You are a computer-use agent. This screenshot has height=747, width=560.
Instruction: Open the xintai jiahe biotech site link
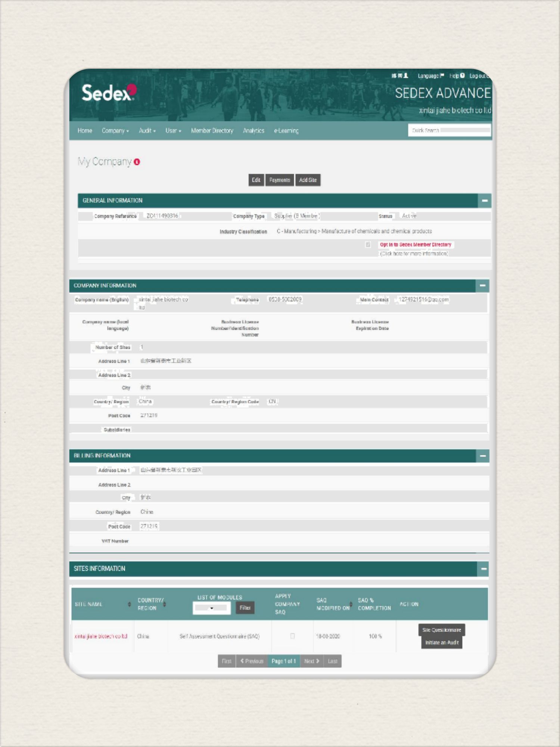(101, 636)
